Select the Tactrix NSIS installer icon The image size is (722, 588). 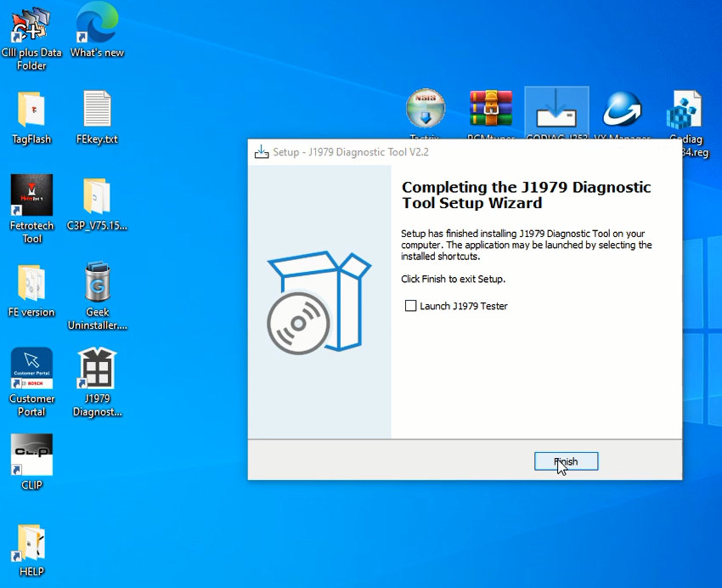tap(426, 110)
